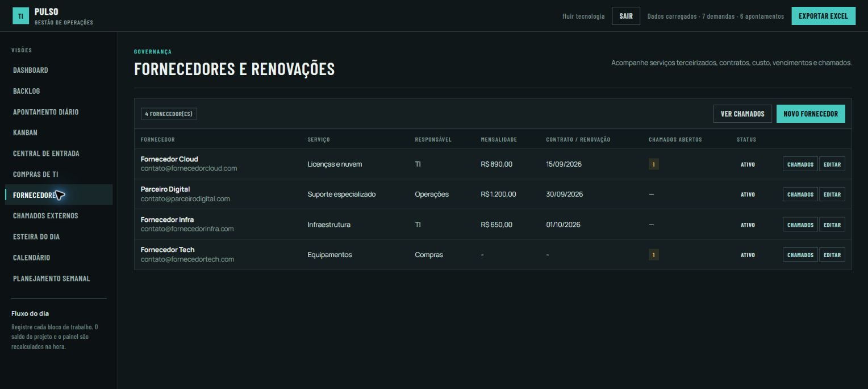
Task: Open Chamados for Parceiro Digital
Action: 800,194
